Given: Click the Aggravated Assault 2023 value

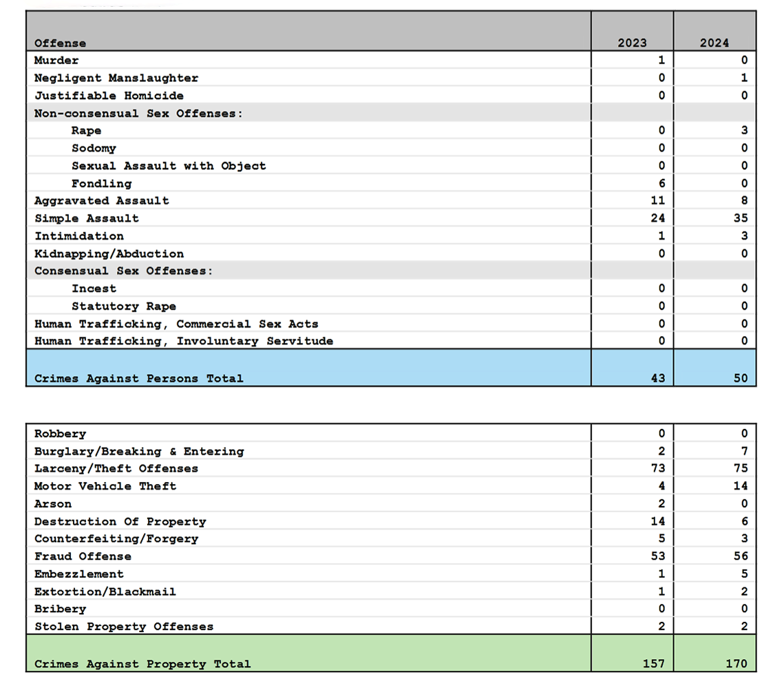Looking at the screenshot, I should click(x=657, y=201).
